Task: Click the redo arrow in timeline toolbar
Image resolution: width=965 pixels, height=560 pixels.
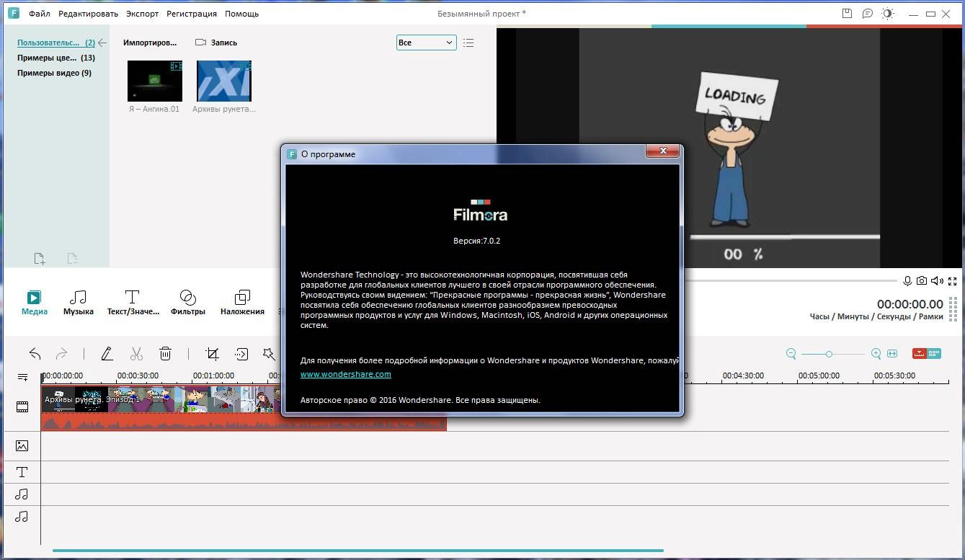Action: click(x=62, y=354)
